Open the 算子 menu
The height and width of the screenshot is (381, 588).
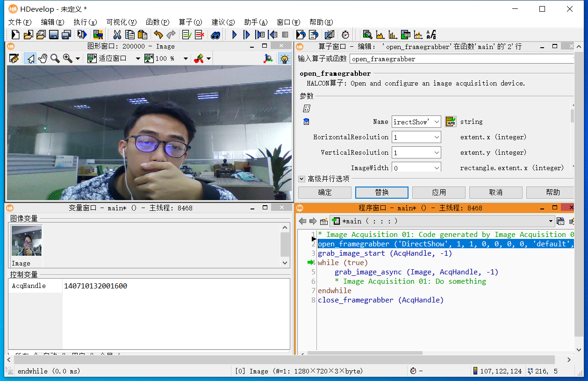pyautogui.click(x=190, y=22)
